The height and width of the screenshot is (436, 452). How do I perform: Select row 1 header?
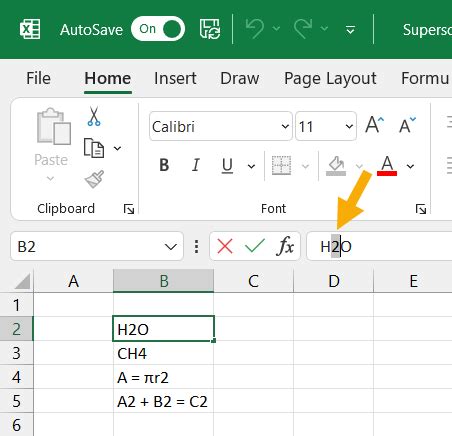tap(16, 305)
